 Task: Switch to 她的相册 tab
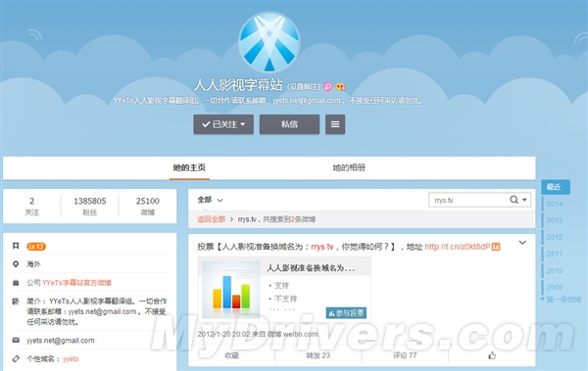(349, 167)
